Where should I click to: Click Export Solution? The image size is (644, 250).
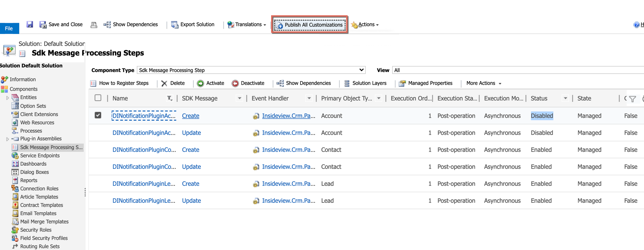click(x=193, y=24)
